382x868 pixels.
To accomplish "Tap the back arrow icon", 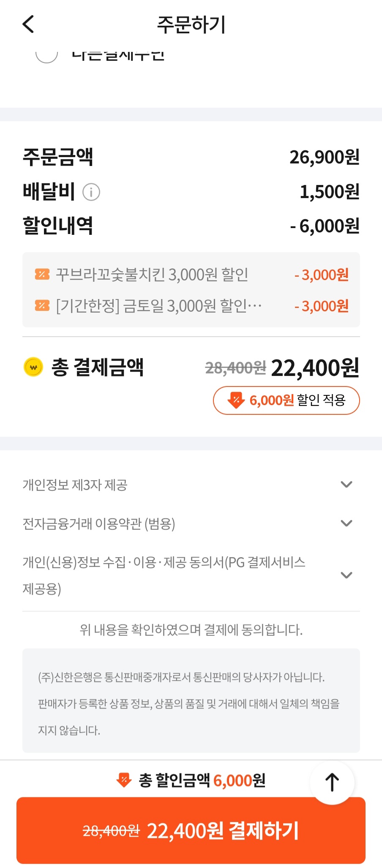I will tap(28, 24).
